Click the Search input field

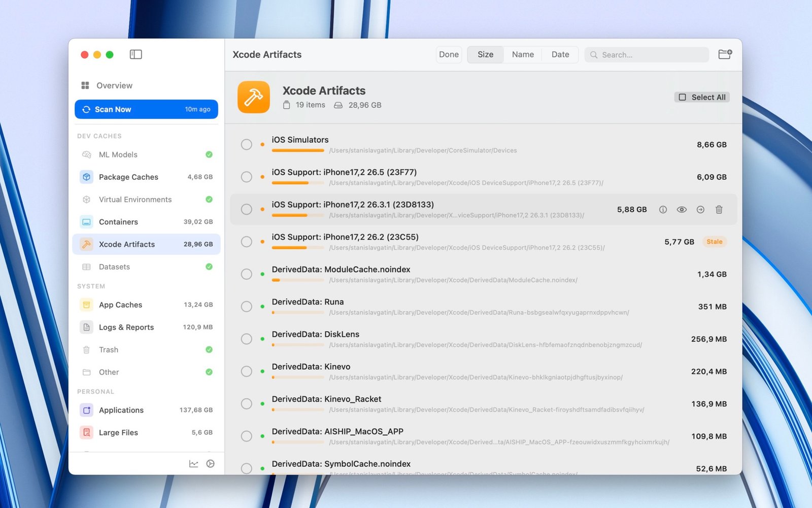(x=647, y=54)
